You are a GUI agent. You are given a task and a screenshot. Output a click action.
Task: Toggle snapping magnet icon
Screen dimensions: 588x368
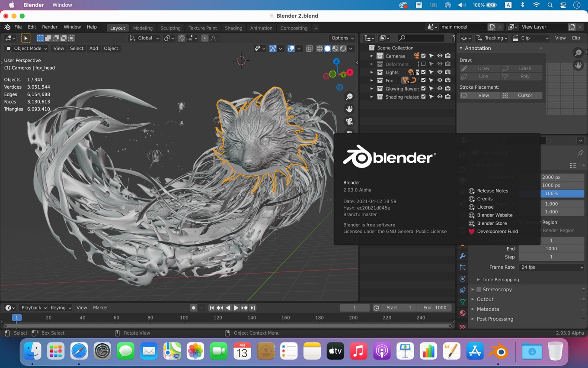(x=182, y=38)
